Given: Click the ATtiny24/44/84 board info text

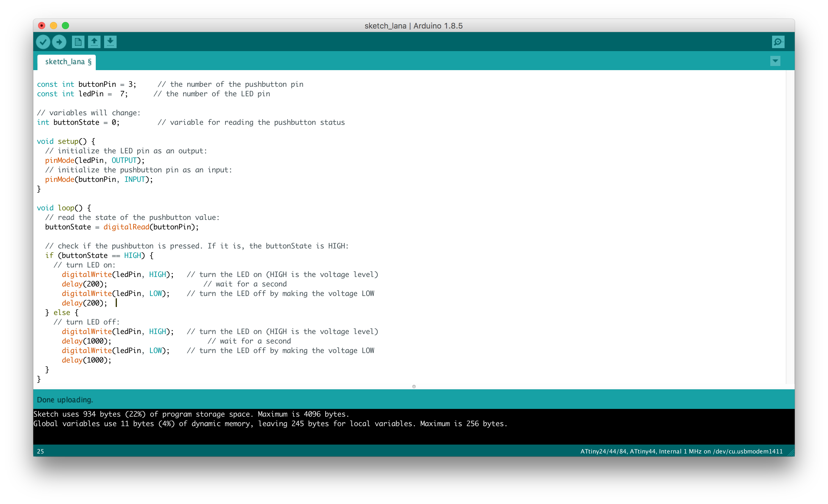Looking at the screenshot, I should (x=681, y=451).
